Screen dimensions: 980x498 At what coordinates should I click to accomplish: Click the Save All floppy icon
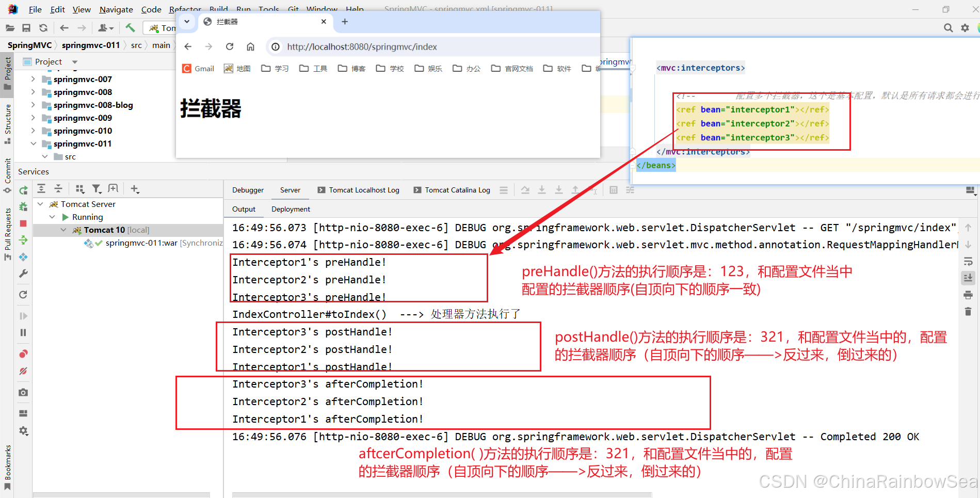point(26,28)
